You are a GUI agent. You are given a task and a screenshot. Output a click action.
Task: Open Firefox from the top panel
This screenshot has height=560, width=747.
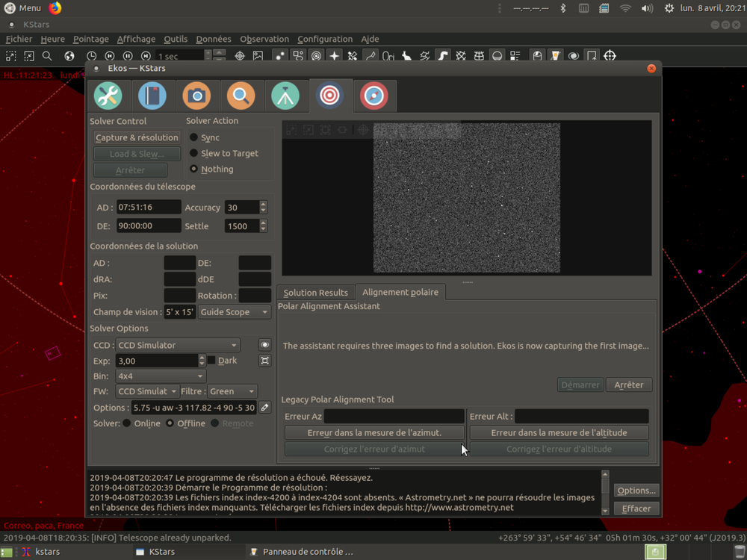[x=55, y=8]
